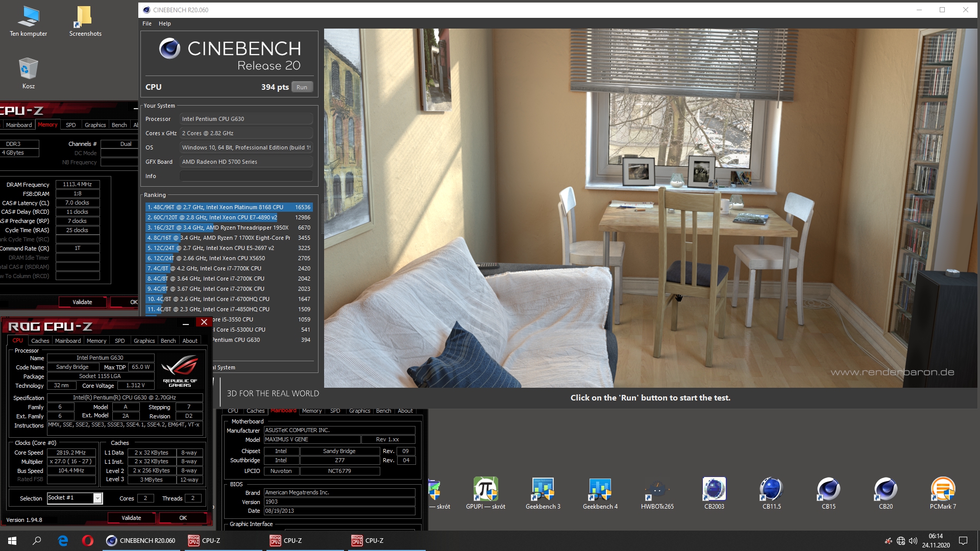Switch to Graphics tab in front CPU-Z

tap(144, 341)
